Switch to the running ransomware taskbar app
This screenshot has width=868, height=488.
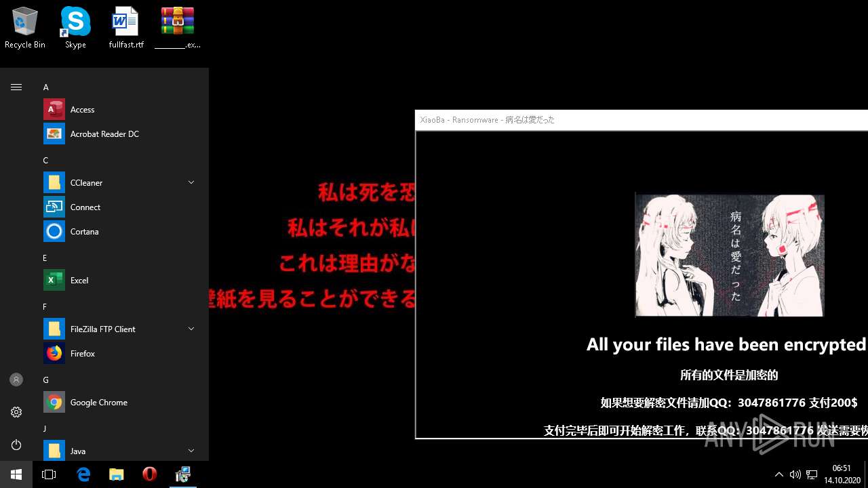click(x=183, y=474)
